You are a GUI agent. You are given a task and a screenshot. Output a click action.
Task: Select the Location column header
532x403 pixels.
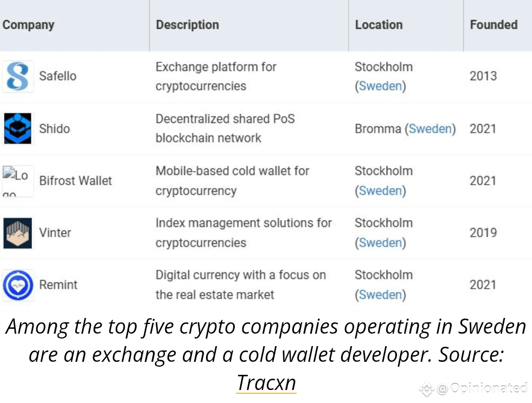(x=379, y=25)
